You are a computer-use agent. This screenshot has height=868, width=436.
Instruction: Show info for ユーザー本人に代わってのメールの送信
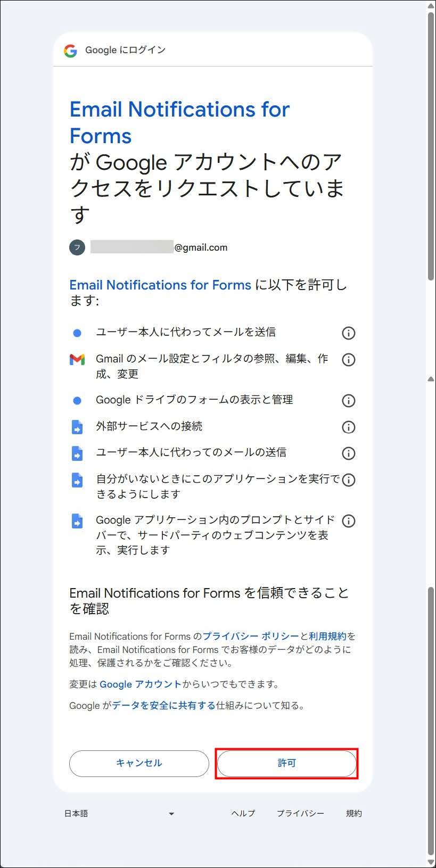pyautogui.click(x=348, y=453)
